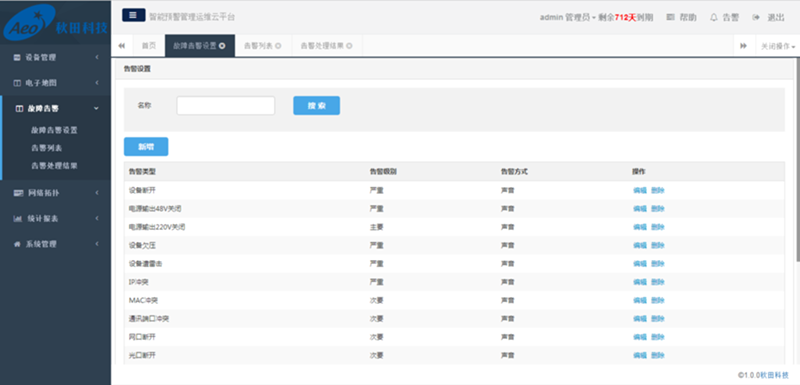Open 告警列表 in the sidebar submenu
This screenshot has height=385, width=800.
[46, 148]
